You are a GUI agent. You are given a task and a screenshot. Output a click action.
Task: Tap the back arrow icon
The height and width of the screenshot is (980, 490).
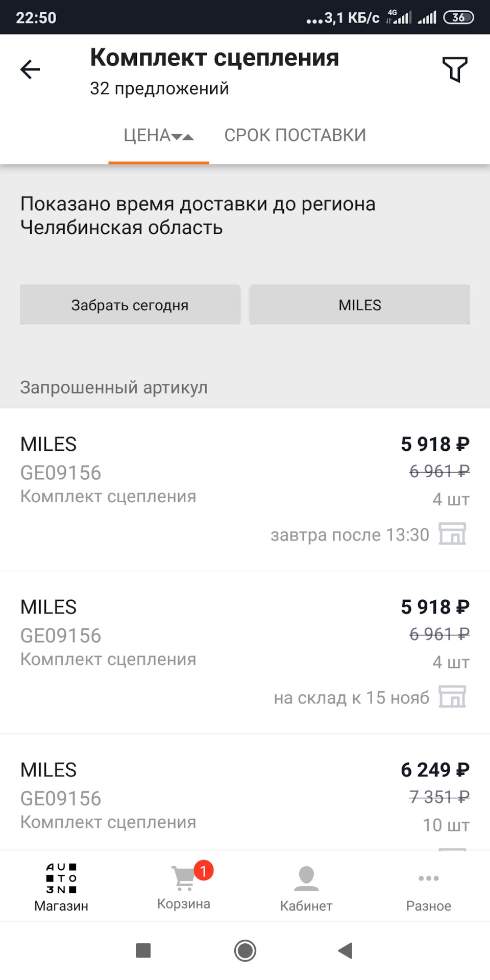30,69
